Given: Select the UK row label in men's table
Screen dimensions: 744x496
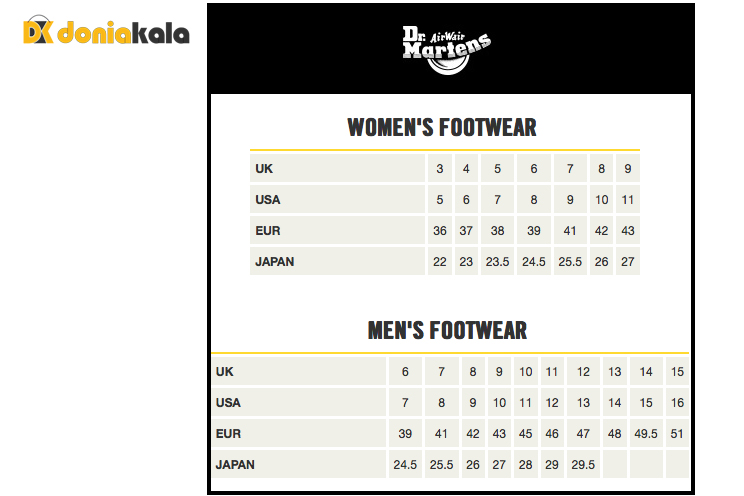Looking at the screenshot, I should (224, 372).
